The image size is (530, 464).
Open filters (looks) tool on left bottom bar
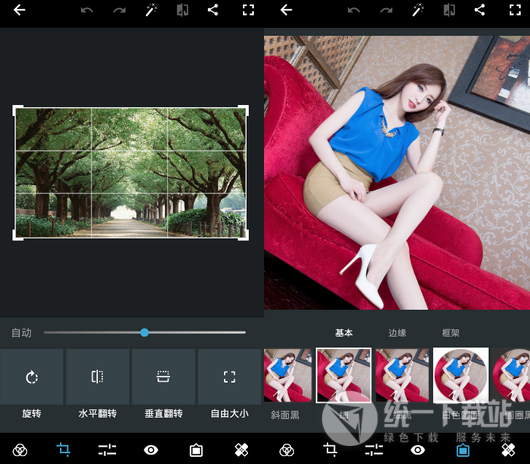click(20, 450)
